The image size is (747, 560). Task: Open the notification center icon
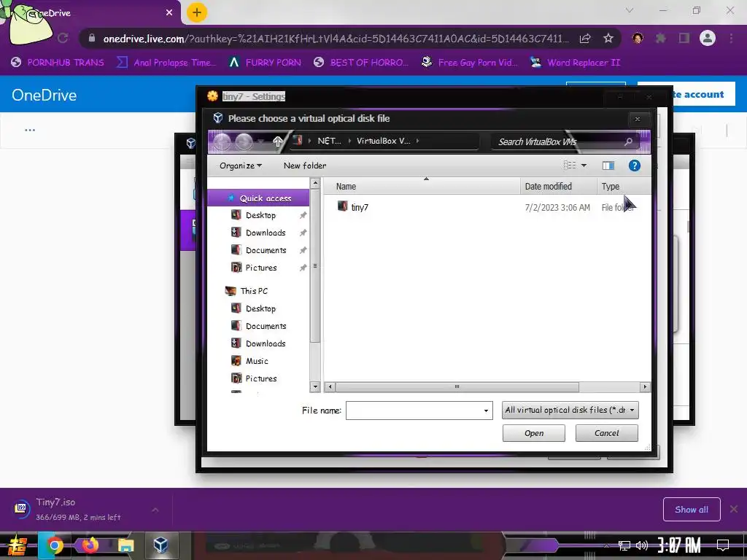(x=723, y=545)
